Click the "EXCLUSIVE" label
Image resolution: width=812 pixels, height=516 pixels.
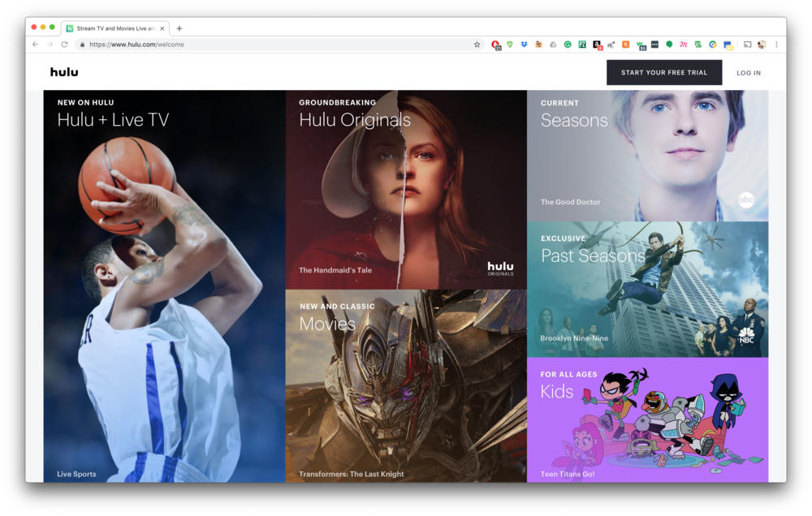tap(563, 239)
